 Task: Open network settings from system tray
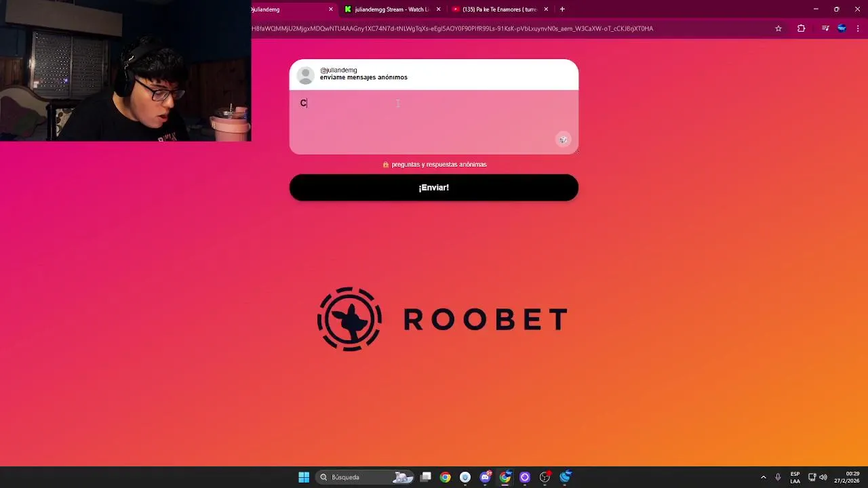812,477
